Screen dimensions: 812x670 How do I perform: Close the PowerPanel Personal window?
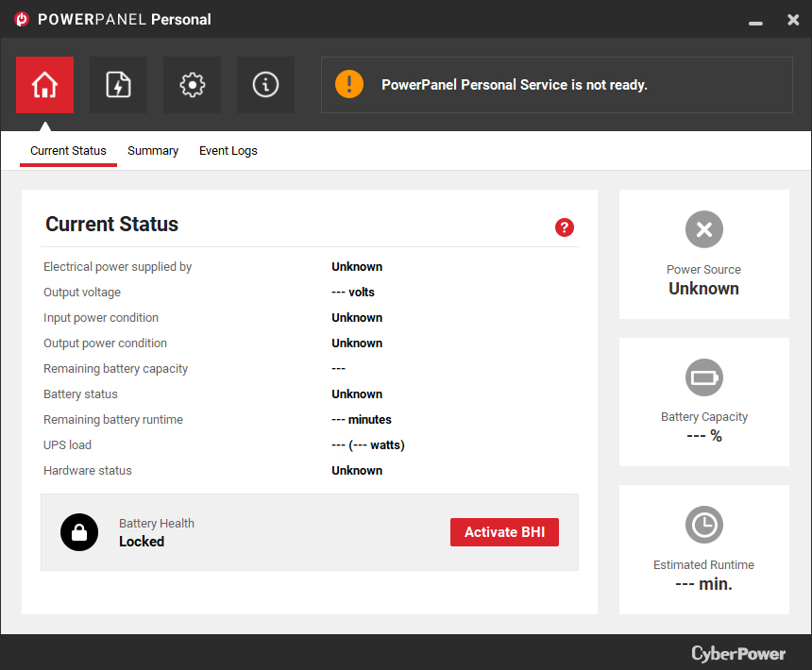pos(793,20)
